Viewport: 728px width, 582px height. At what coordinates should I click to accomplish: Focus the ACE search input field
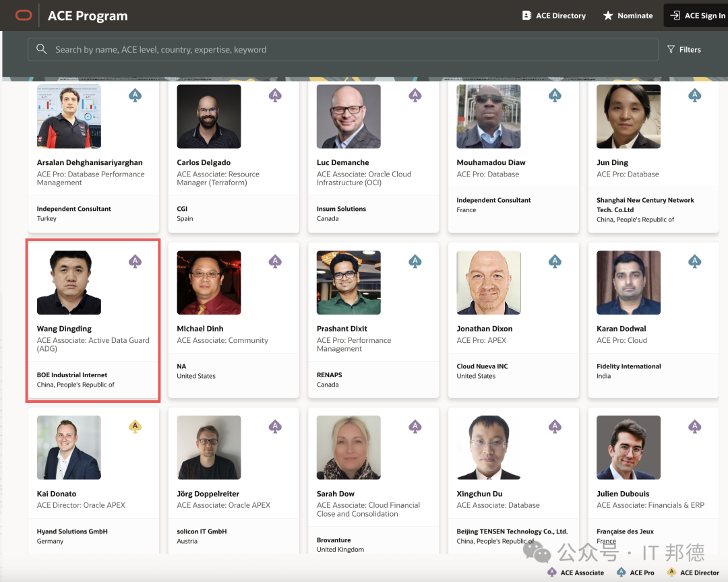(x=342, y=49)
